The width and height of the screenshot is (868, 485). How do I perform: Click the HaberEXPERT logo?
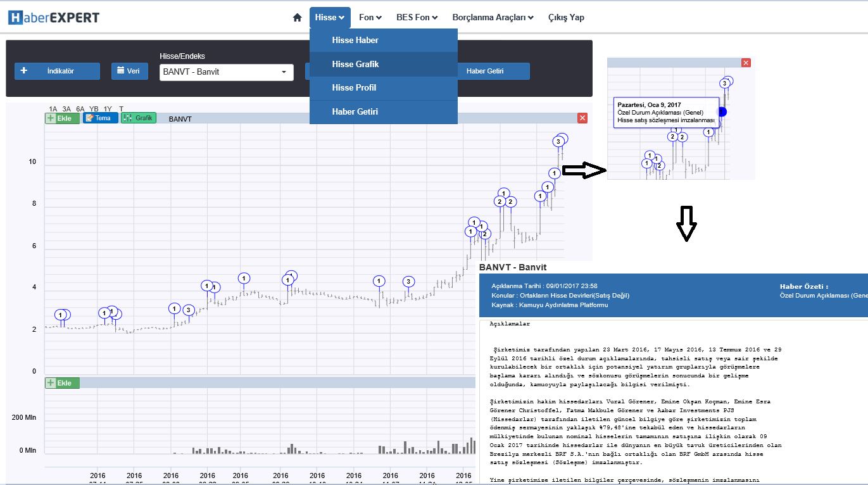54,18
